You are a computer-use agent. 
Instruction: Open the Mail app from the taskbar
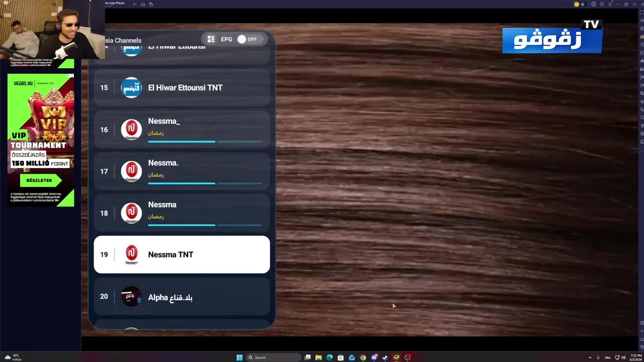pyautogui.click(x=352, y=357)
